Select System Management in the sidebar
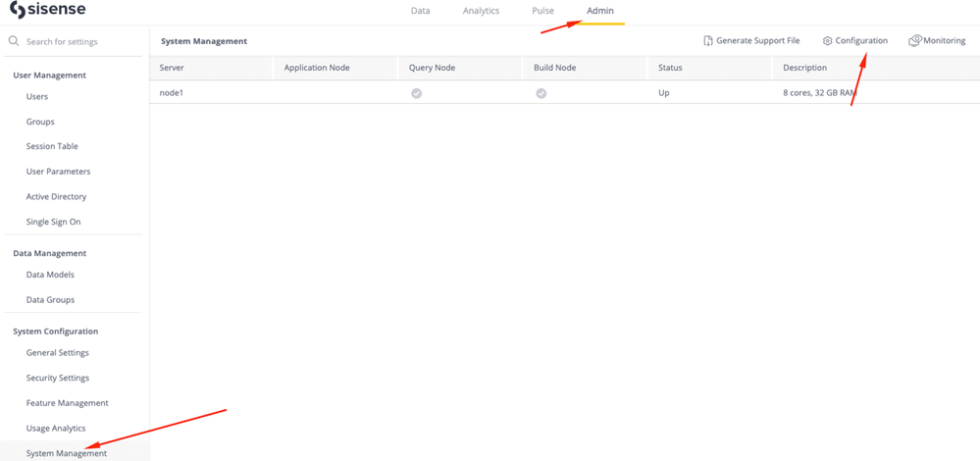Screen dimensions: 980x461 67,453
